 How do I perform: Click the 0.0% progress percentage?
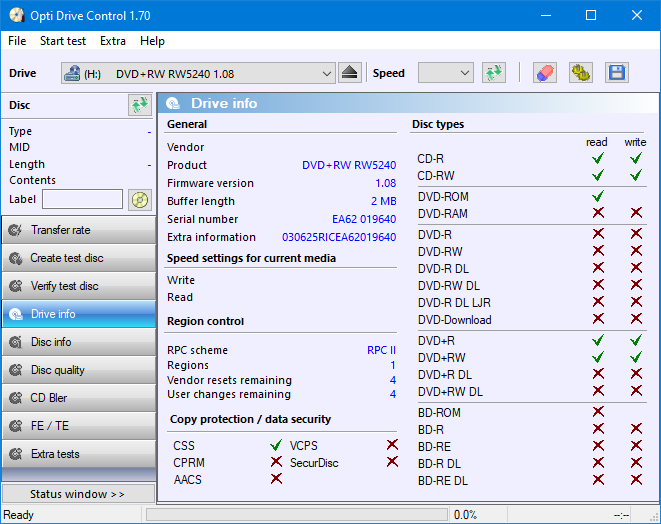pyautogui.click(x=465, y=515)
